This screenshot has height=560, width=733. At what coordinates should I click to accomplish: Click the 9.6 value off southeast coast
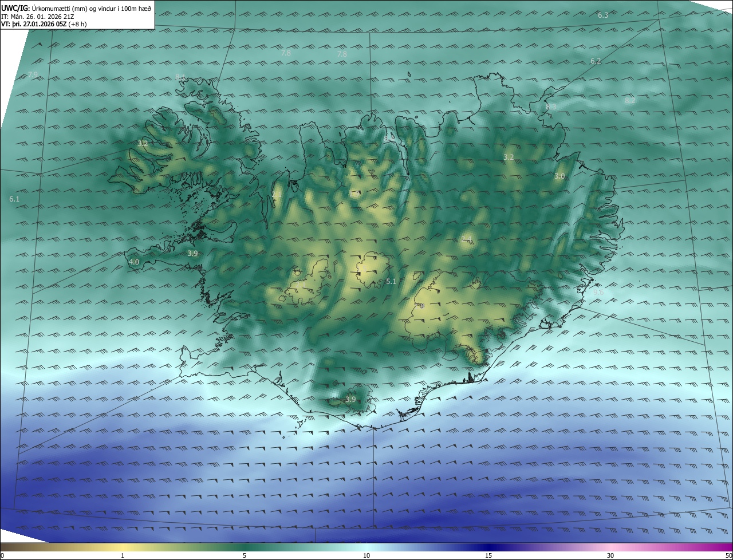(x=598, y=292)
